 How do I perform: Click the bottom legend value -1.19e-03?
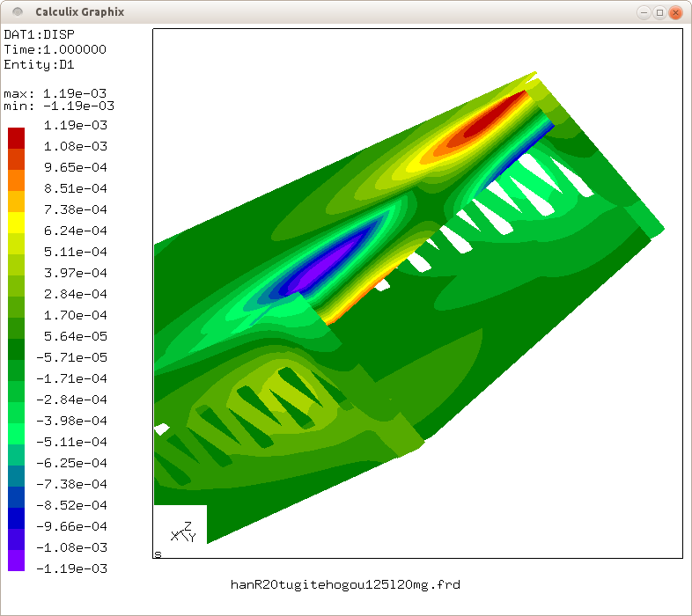(x=71, y=568)
